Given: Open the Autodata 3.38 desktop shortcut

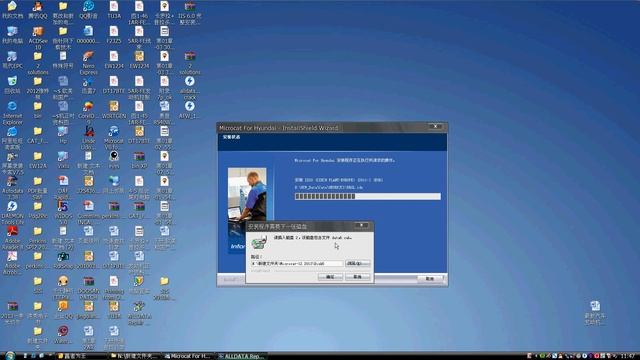Looking at the screenshot, I should point(12,188).
